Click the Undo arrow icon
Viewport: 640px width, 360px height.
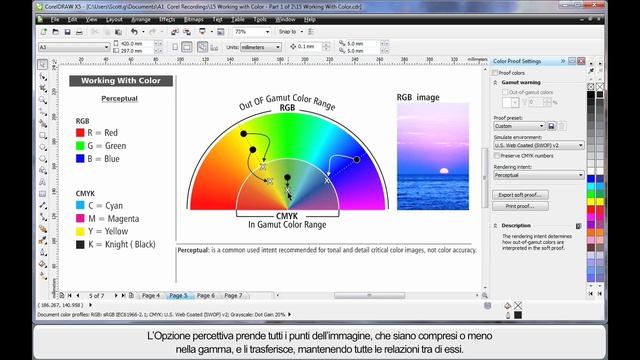(134, 32)
